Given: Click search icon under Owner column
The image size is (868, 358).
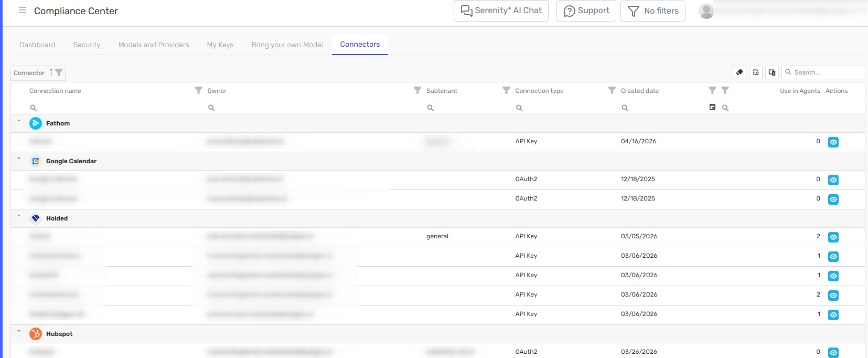Looking at the screenshot, I should 211,108.
